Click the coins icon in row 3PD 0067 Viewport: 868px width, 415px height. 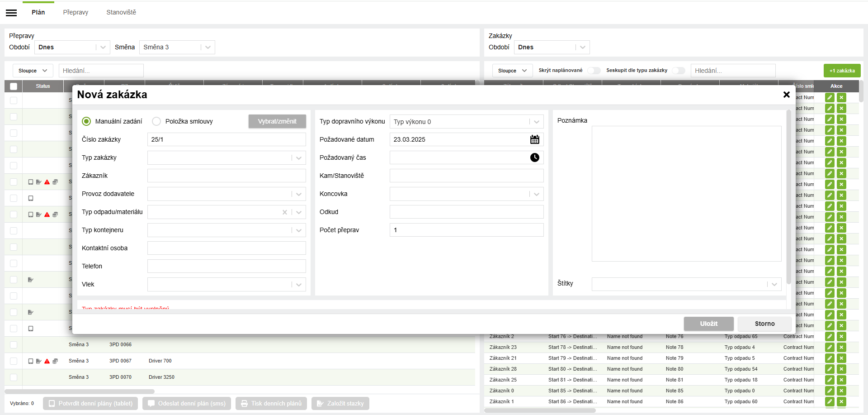click(55, 361)
